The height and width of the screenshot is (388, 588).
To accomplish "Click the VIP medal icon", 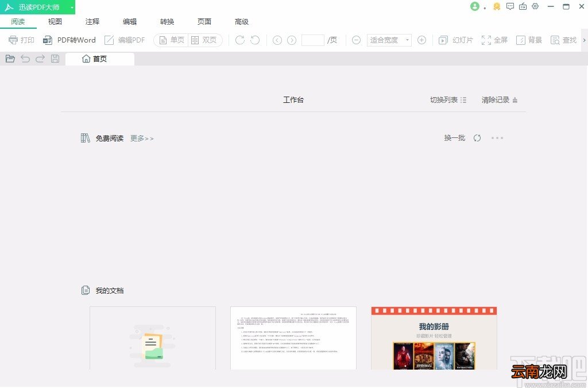I will click(x=497, y=6).
